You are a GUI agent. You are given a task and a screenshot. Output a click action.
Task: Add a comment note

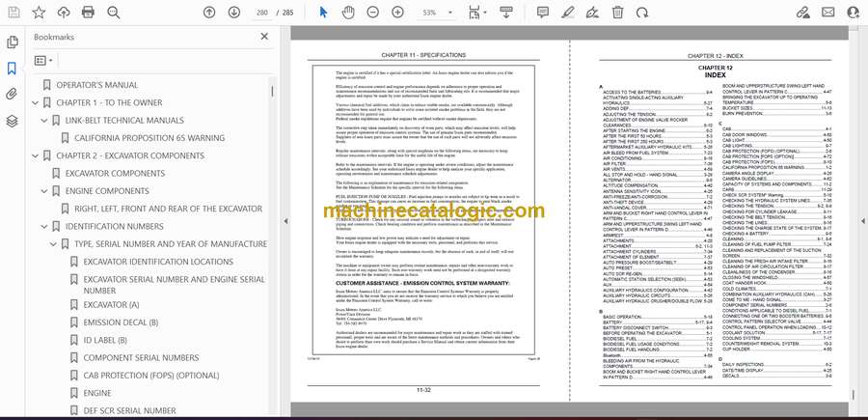[543, 13]
